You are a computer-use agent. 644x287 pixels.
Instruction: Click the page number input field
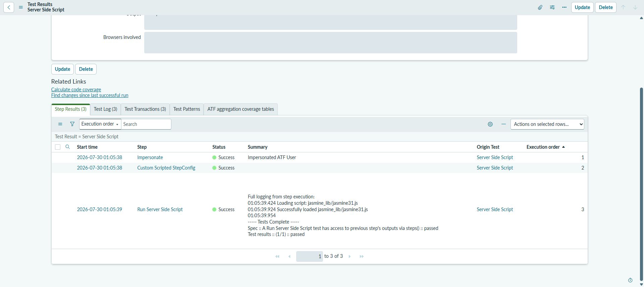pos(309,256)
